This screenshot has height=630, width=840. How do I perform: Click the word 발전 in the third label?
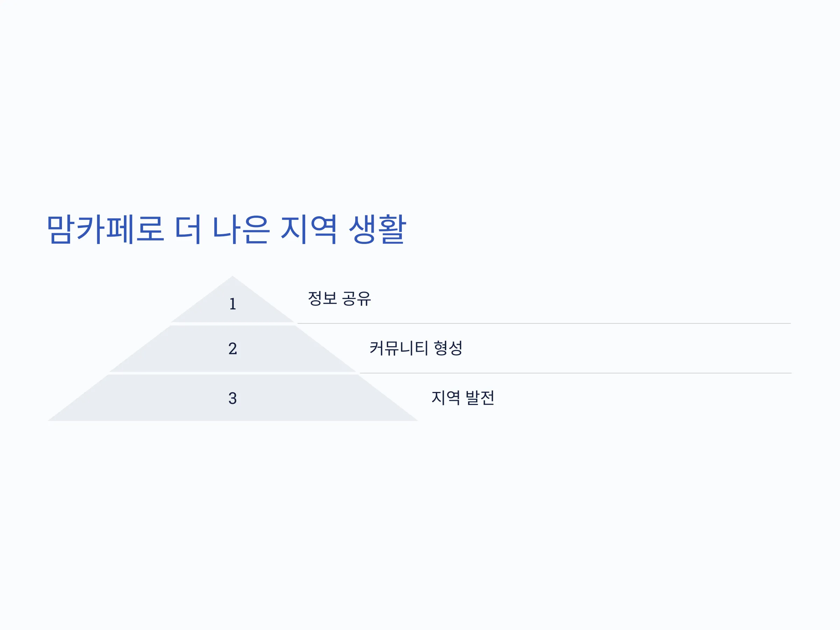479,398
